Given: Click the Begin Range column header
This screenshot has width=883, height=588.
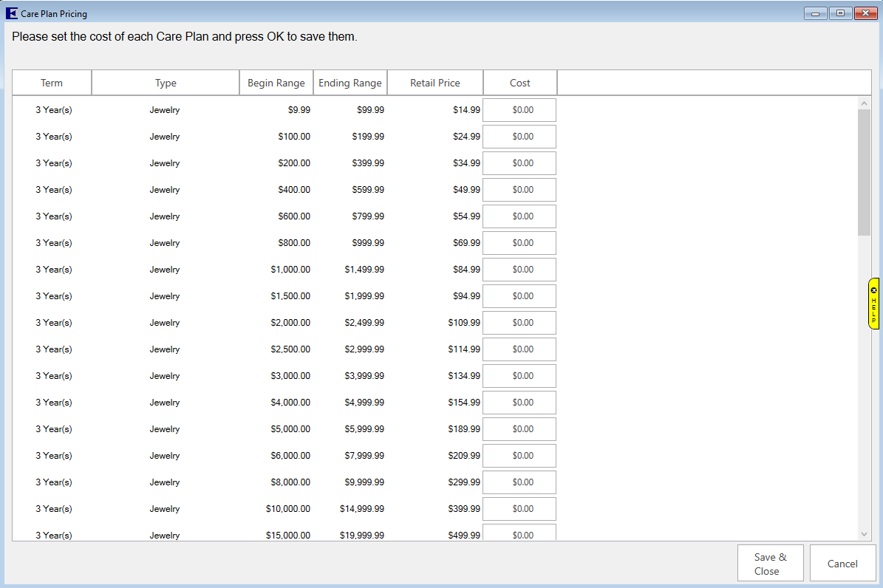Looking at the screenshot, I should [276, 83].
